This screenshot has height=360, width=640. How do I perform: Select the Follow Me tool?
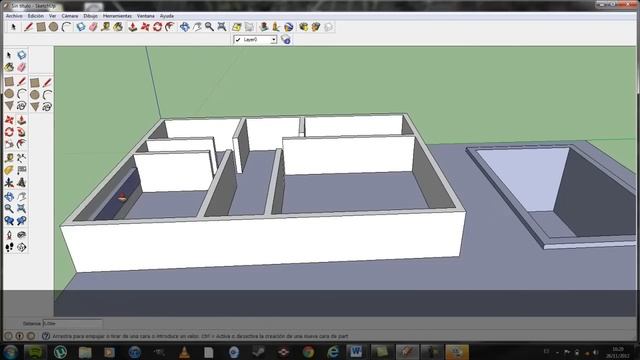tap(22, 132)
